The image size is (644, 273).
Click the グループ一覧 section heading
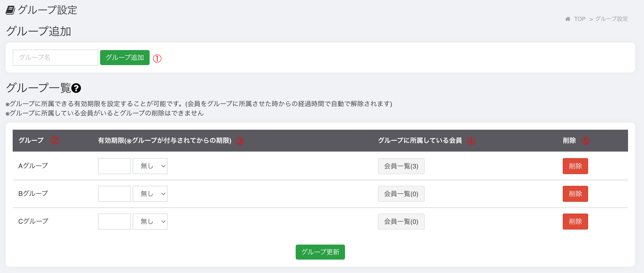39,88
